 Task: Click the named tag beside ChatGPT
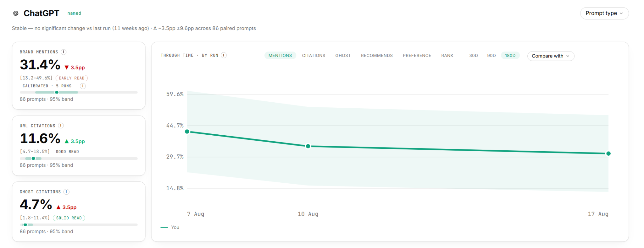74,13
